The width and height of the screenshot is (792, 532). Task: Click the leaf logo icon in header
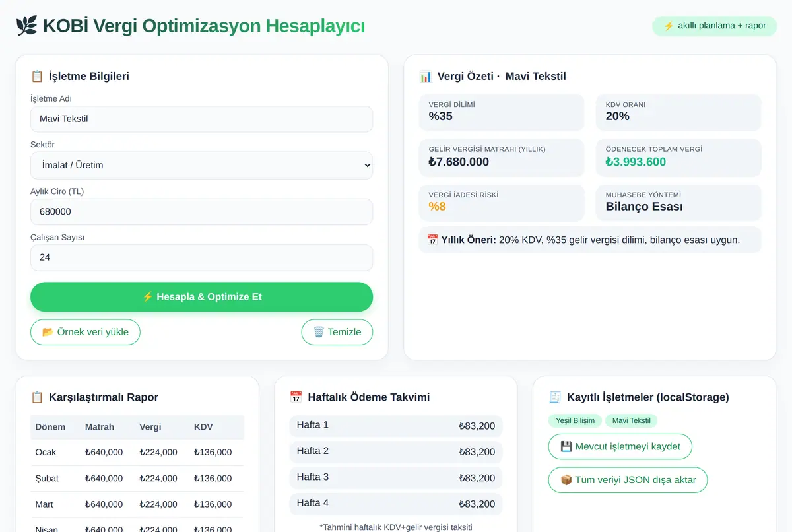26,26
